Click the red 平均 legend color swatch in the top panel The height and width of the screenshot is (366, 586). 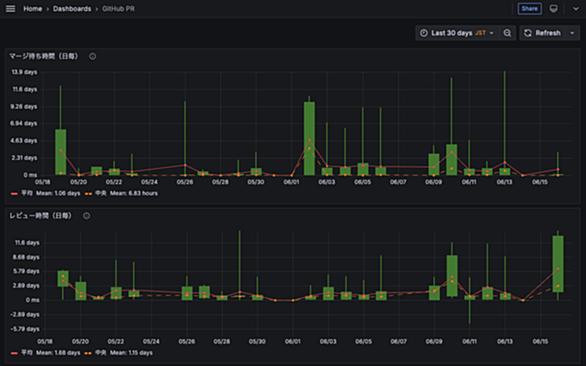tap(14, 194)
